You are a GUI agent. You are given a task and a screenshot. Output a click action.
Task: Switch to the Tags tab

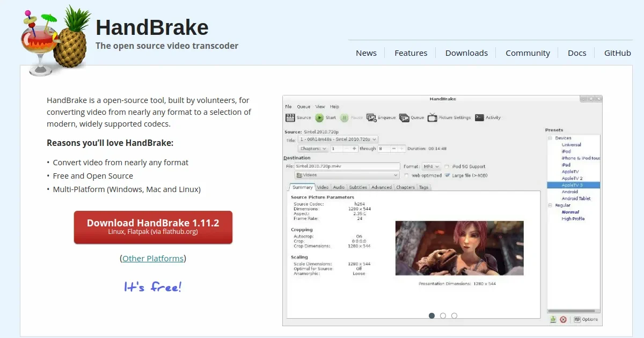pyautogui.click(x=424, y=187)
